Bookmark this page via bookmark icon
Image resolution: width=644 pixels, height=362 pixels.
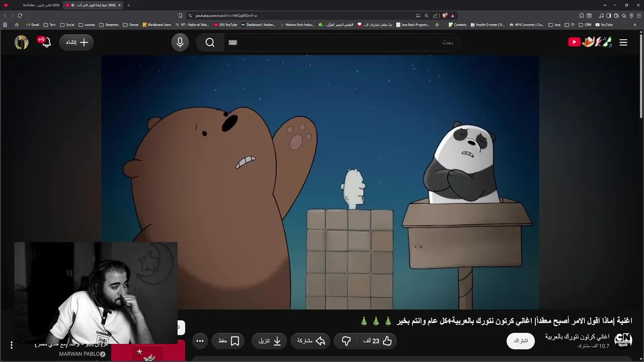click(180, 16)
